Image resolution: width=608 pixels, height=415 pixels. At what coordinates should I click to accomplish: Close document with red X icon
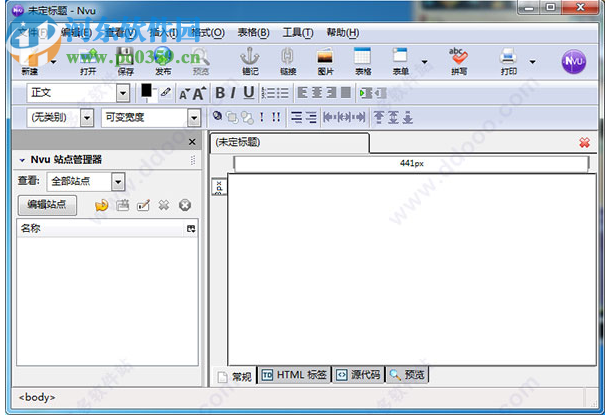tap(584, 143)
